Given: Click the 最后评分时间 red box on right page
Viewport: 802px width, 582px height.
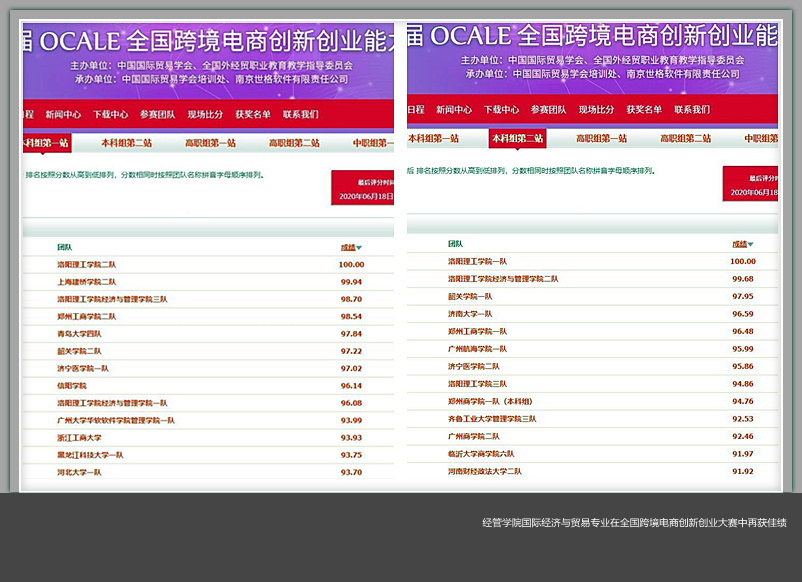Looking at the screenshot, I should [750, 184].
